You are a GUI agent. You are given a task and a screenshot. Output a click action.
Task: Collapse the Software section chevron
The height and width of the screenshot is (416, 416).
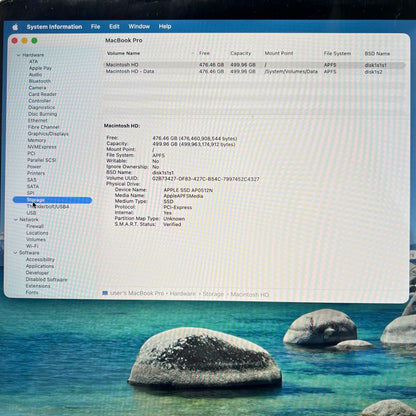pos(15,253)
